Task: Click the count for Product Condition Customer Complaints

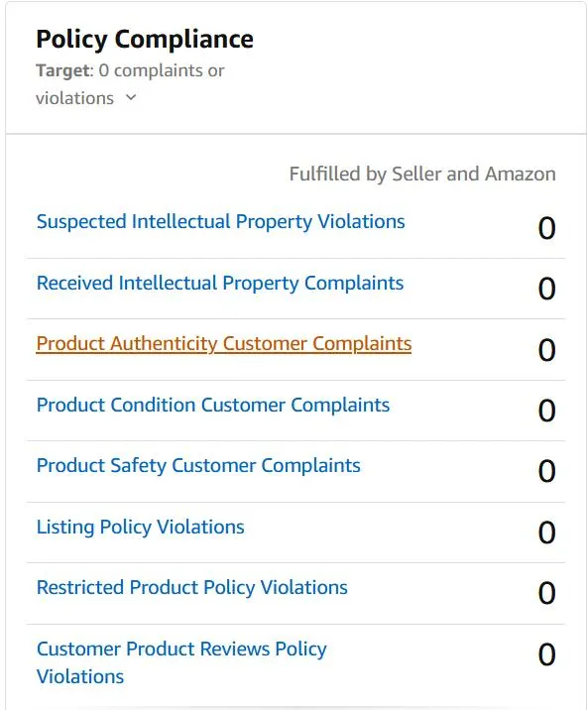Action: click(546, 411)
